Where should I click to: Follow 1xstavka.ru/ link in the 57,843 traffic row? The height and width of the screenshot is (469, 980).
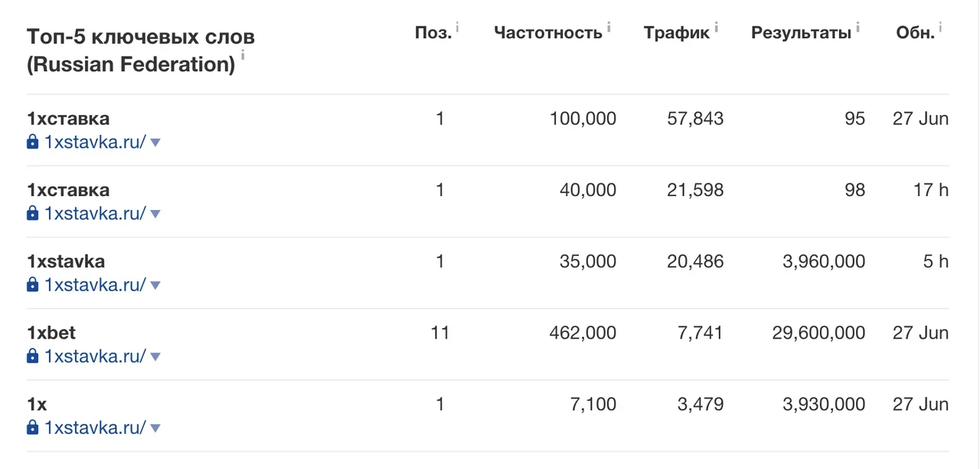coord(95,142)
